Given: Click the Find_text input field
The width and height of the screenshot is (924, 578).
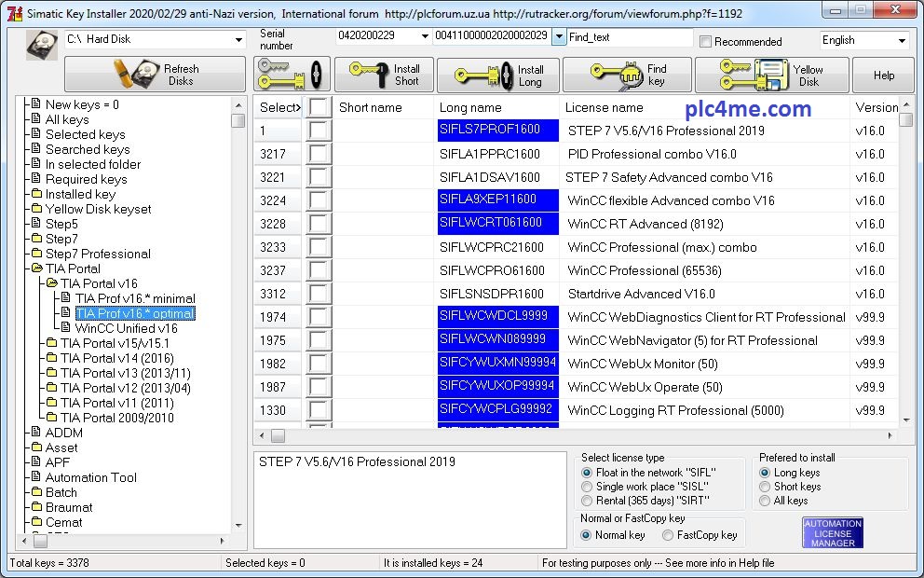Looking at the screenshot, I should point(630,37).
